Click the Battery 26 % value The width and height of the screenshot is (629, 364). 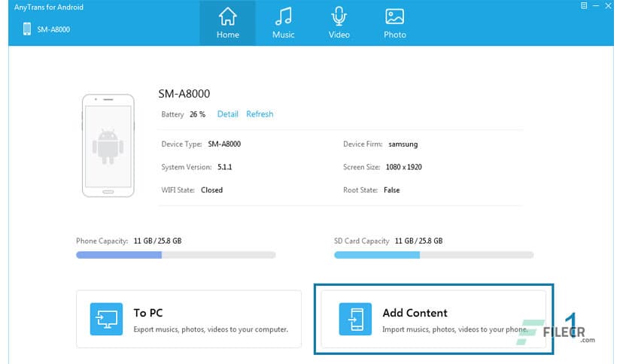point(197,114)
